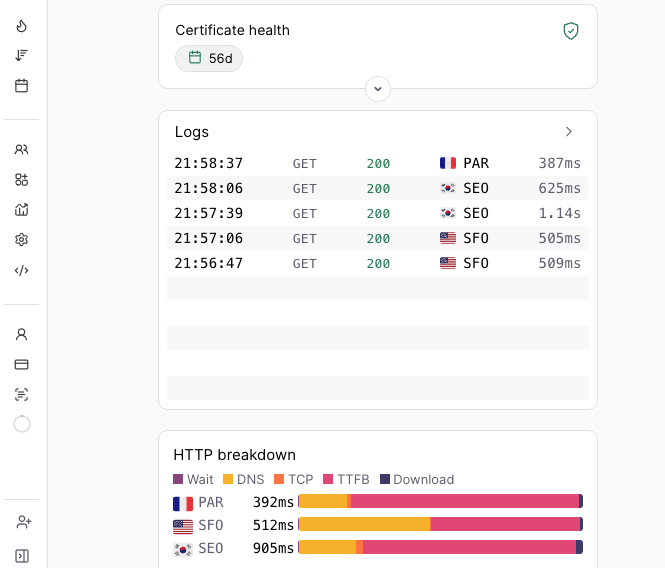Expand Certificate health with the chevron-down button

[x=378, y=89]
